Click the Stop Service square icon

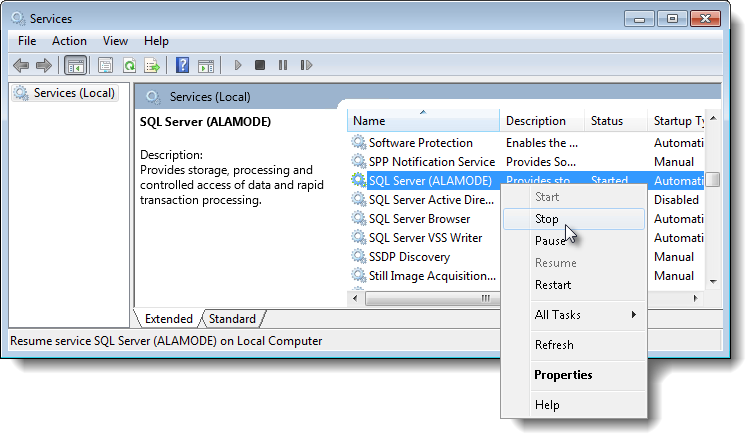(260, 65)
